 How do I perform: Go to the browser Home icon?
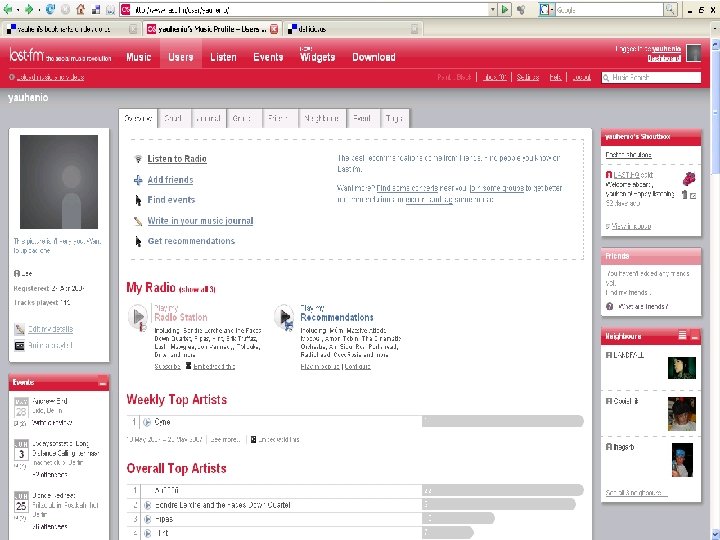[80, 9]
